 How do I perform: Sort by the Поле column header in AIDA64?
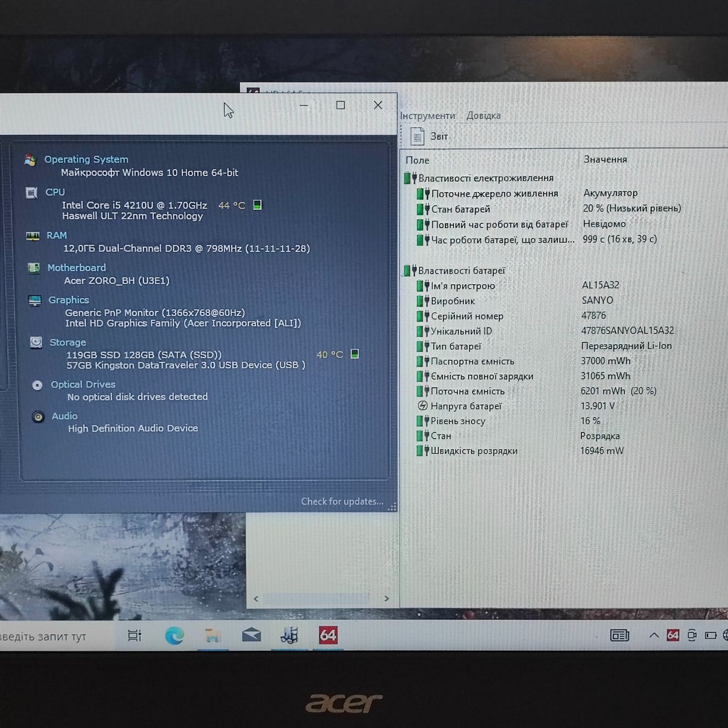coord(417,160)
